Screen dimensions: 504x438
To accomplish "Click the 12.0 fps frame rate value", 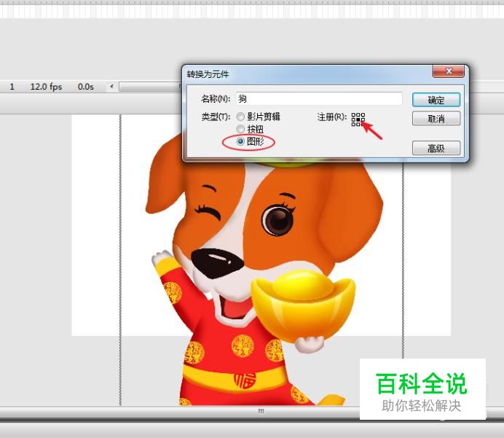I will [x=46, y=87].
